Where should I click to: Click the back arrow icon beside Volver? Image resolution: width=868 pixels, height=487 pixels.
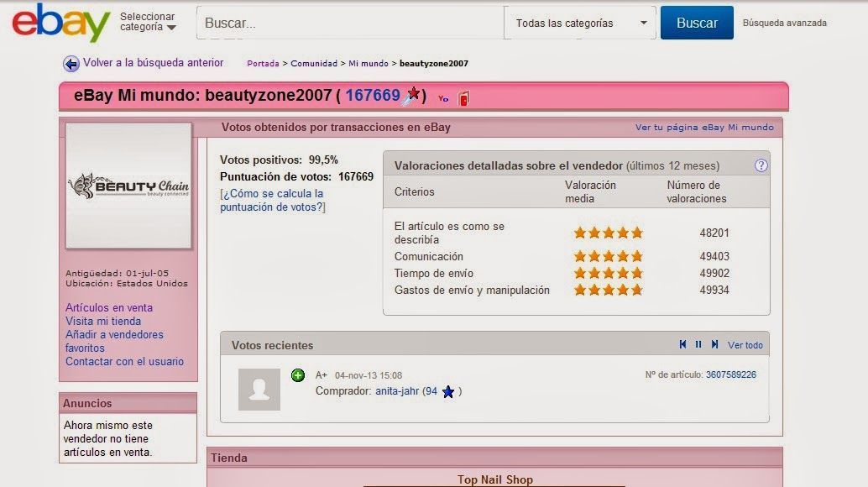[x=71, y=64]
